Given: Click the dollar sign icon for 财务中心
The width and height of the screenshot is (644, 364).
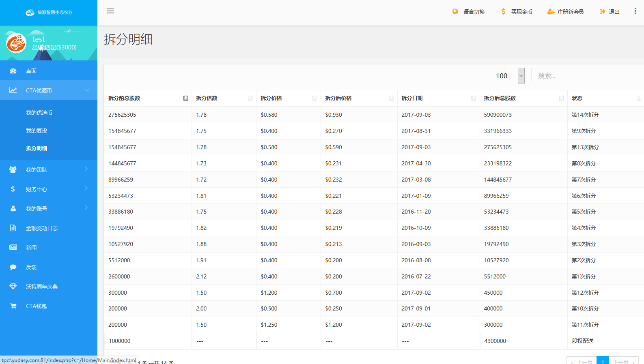Looking at the screenshot, I should 13,189.
